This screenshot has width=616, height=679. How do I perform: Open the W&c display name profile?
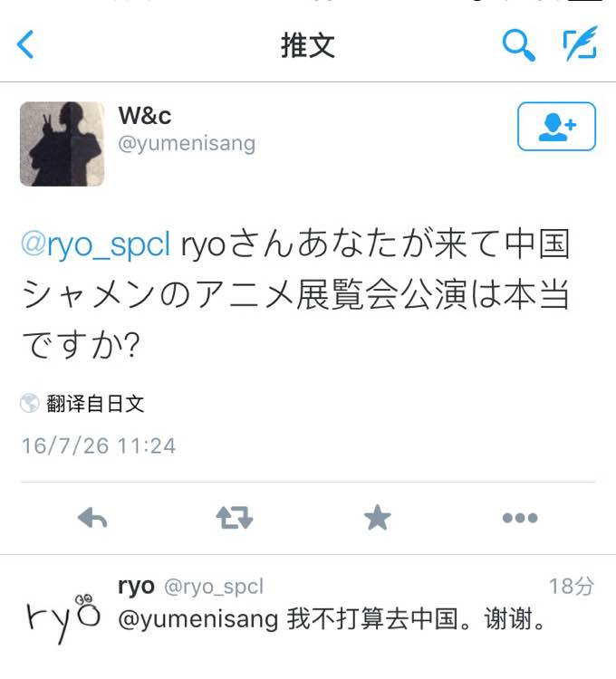[x=145, y=116]
